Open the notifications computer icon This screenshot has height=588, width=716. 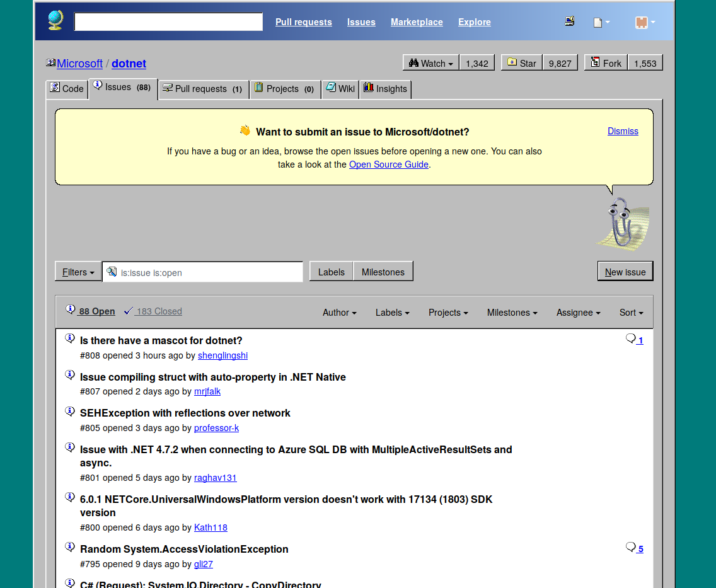tap(569, 21)
